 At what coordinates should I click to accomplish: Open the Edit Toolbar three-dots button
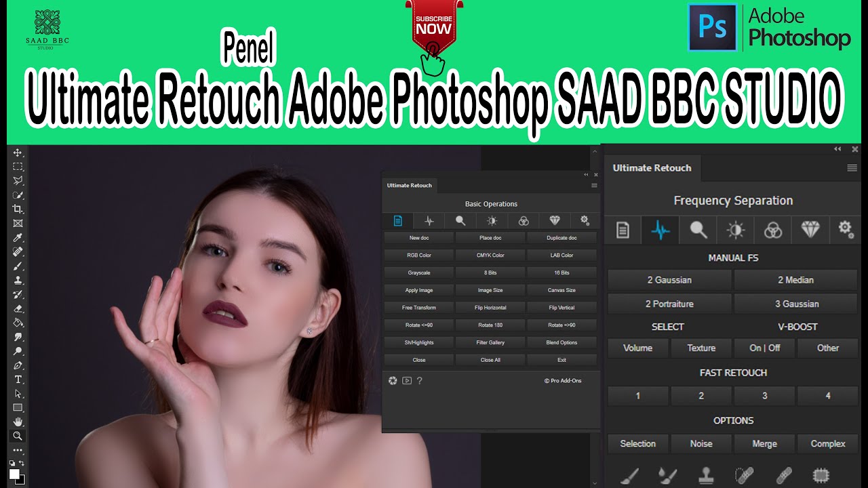[x=18, y=450]
